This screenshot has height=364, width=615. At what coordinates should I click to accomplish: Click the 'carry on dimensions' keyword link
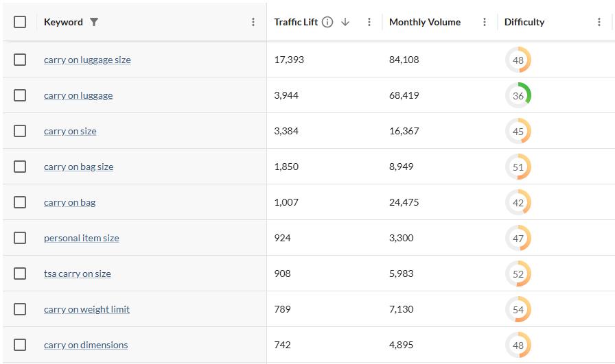[x=86, y=345]
